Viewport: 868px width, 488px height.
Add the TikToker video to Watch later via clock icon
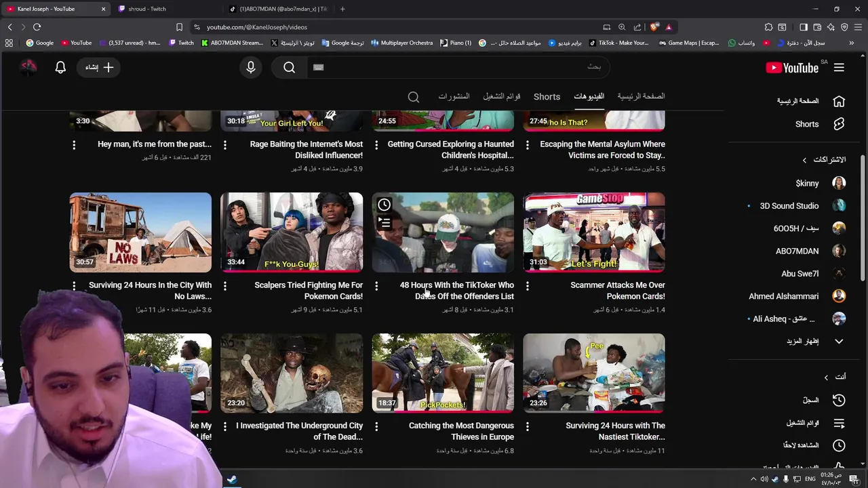coord(384,205)
